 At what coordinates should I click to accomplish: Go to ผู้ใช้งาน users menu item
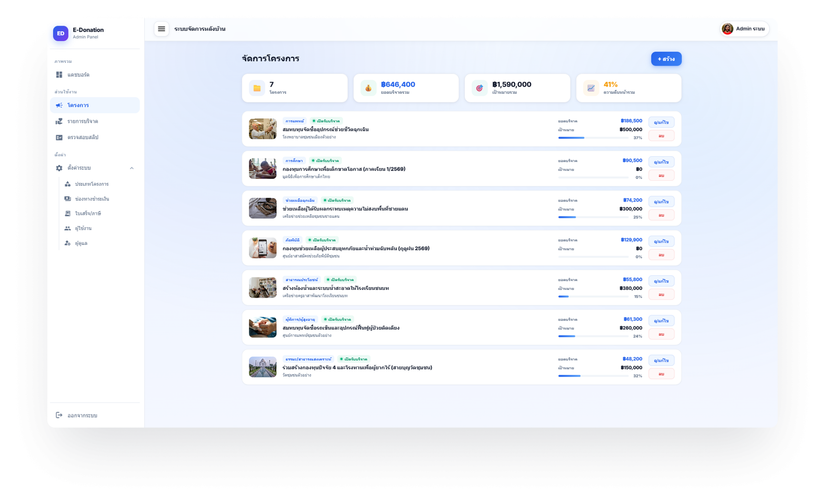tap(83, 228)
